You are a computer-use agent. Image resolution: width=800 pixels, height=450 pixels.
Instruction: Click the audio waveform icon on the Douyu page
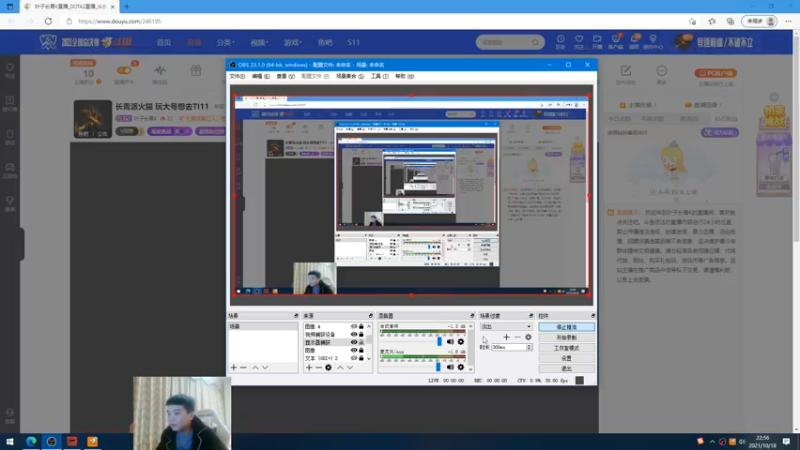[160, 70]
